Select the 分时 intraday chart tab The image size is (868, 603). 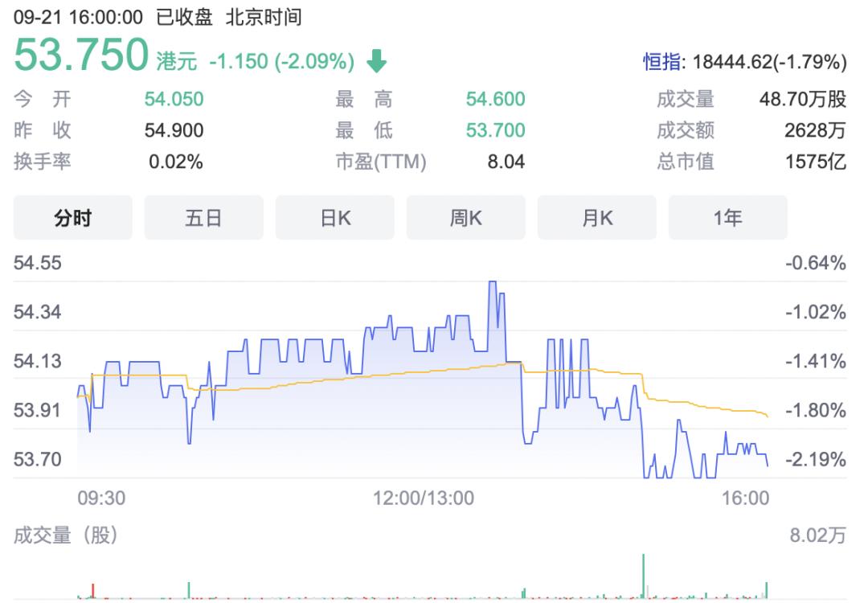(72, 217)
